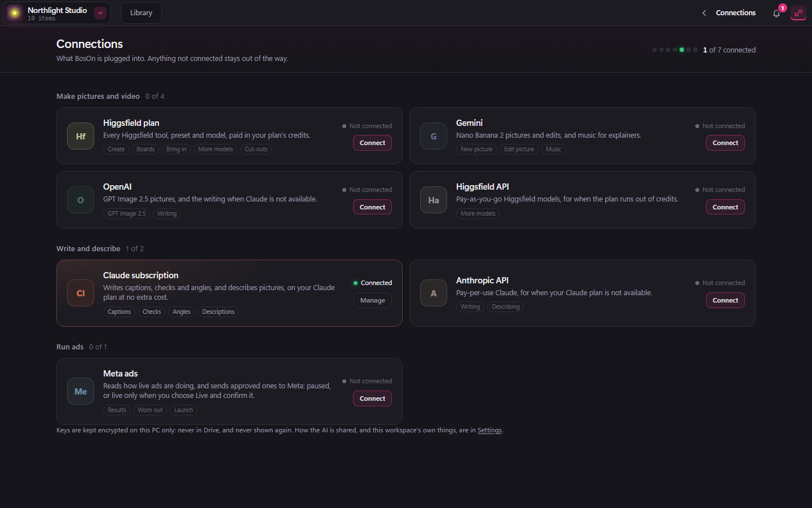Click the Music tag

click(x=553, y=149)
